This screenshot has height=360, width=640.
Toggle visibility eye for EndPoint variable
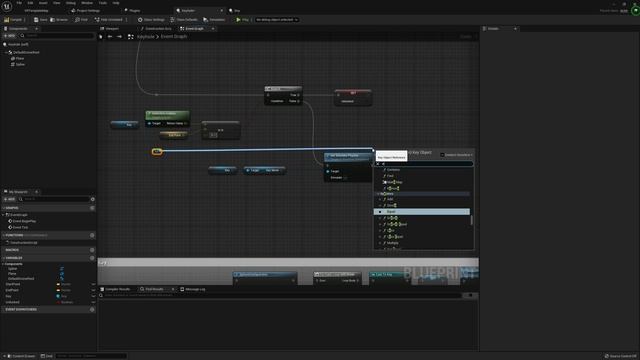click(93, 290)
